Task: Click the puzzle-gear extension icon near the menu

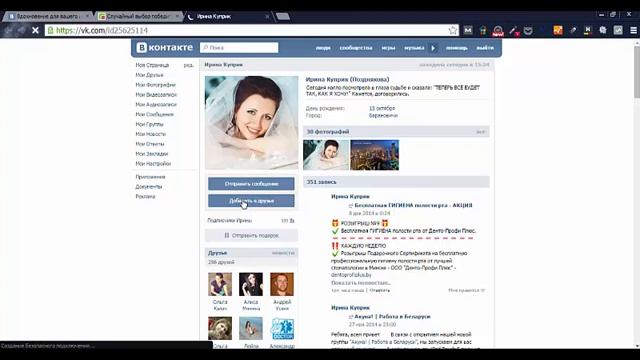Action: (x=603, y=30)
